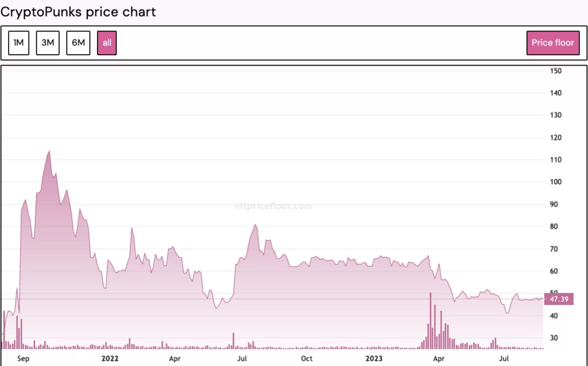Viewport: 588px width, 366px height.
Task: Select the 1M time range
Action: [x=19, y=43]
